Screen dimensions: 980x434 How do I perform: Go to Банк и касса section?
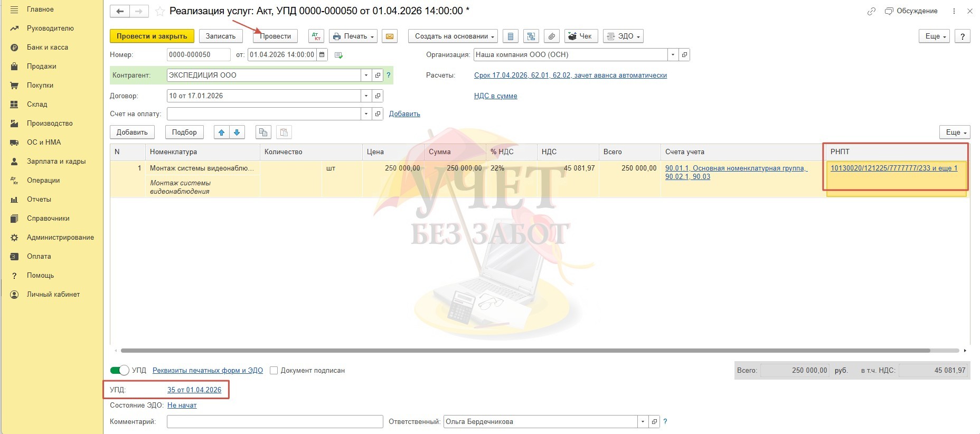coord(47,48)
